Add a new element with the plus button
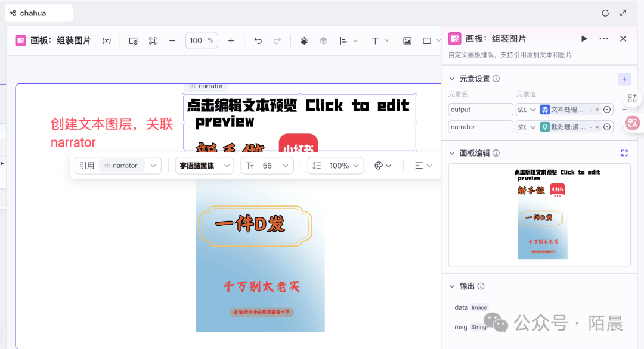Image resolution: width=644 pixels, height=349 pixels. (624, 79)
